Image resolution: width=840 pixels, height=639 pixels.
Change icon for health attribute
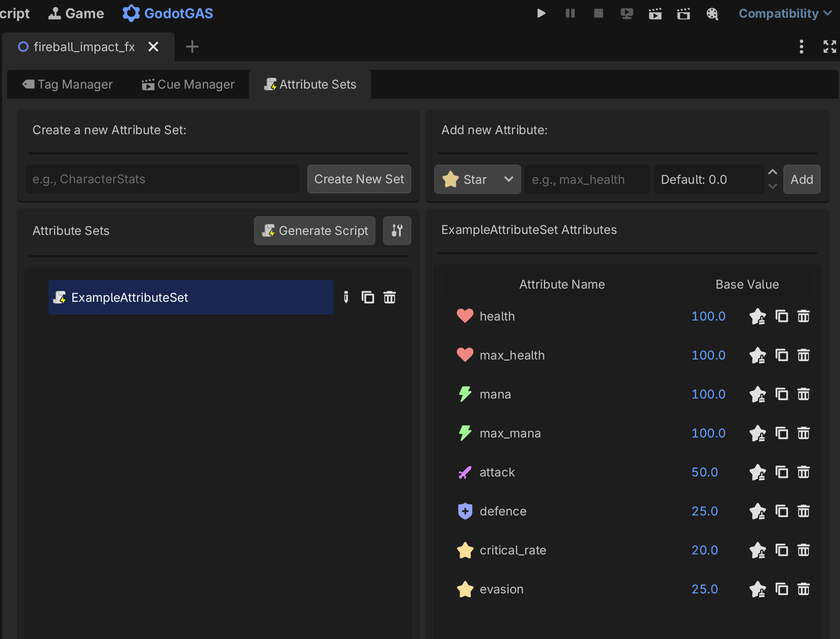[x=758, y=316]
